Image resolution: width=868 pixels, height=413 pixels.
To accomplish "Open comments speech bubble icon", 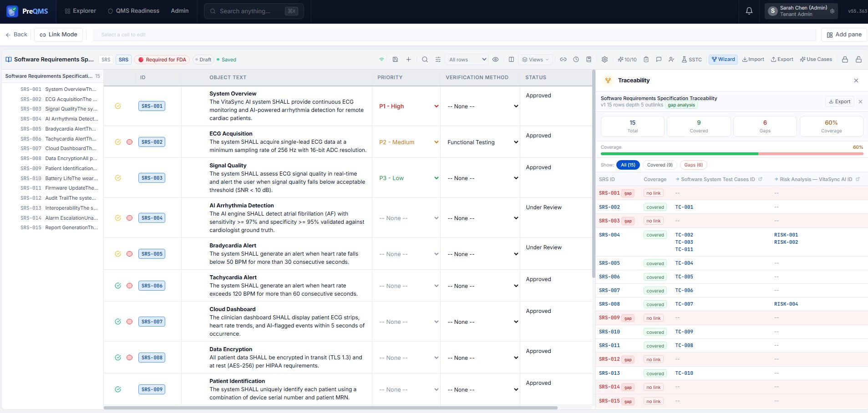I will [659, 60].
